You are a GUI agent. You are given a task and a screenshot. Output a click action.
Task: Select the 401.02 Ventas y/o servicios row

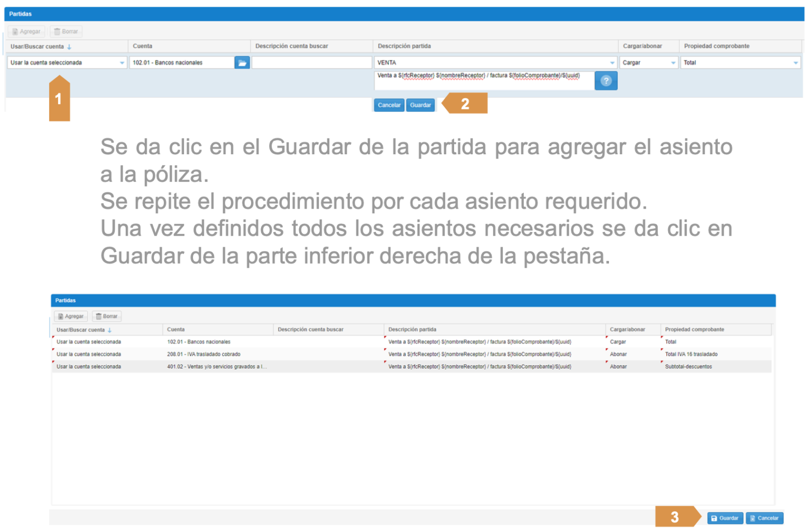217,367
